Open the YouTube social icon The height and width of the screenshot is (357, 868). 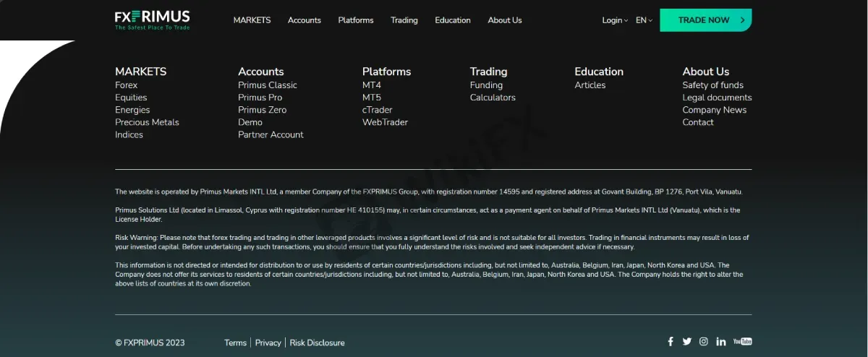(x=742, y=342)
